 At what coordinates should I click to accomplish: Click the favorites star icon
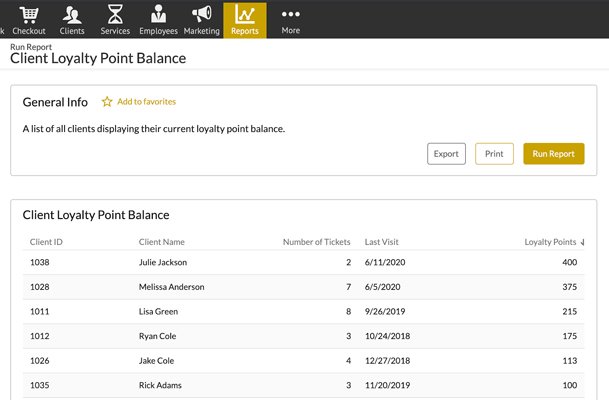pos(107,102)
